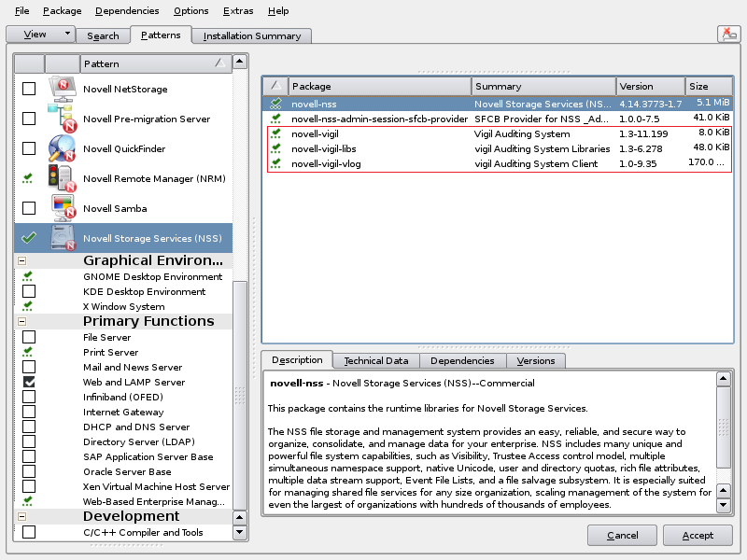This screenshot has height=560, width=747.
Task: Switch to the Installation Summary tab
Action: coord(252,35)
